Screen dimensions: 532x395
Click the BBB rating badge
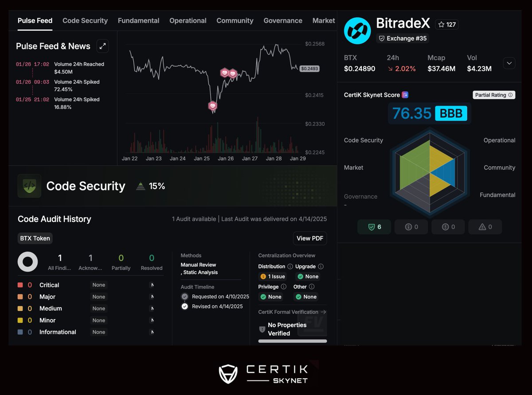[x=451, y=114]
